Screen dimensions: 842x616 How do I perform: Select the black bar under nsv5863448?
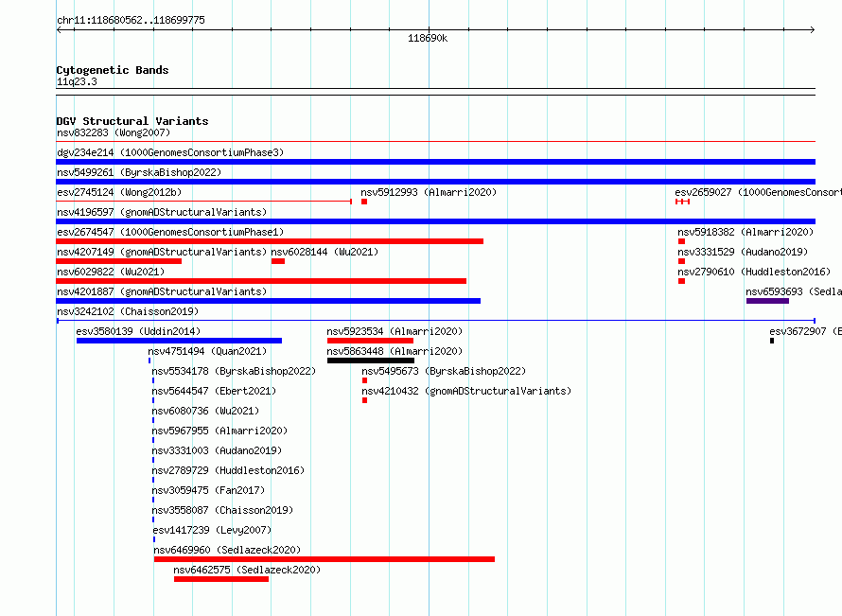(371, 361)
